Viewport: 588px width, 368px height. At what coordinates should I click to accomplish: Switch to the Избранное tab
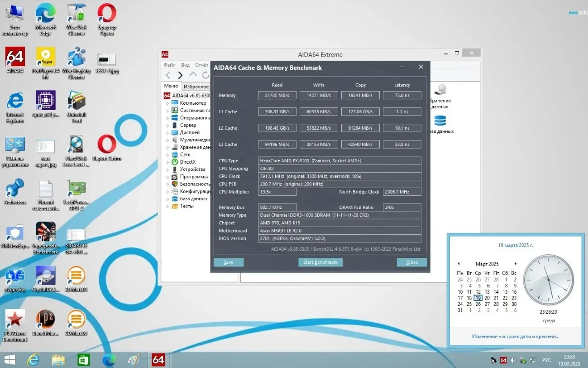click(x=196, y=87)
